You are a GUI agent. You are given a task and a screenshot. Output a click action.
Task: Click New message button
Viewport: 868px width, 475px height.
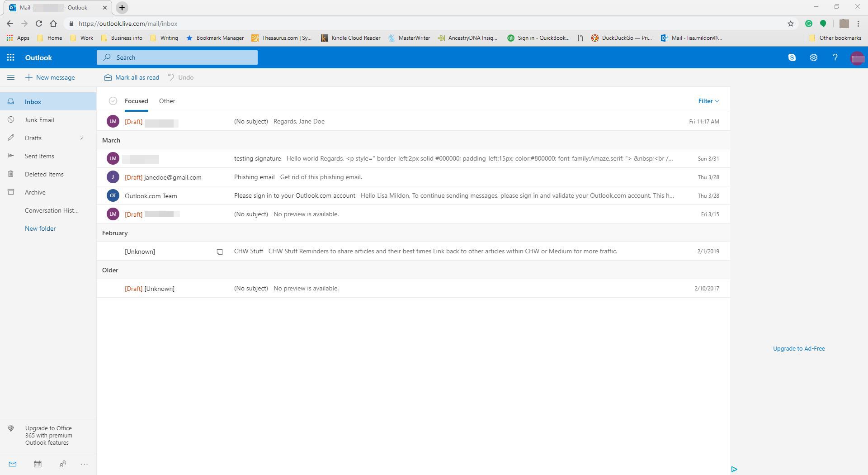50,77
